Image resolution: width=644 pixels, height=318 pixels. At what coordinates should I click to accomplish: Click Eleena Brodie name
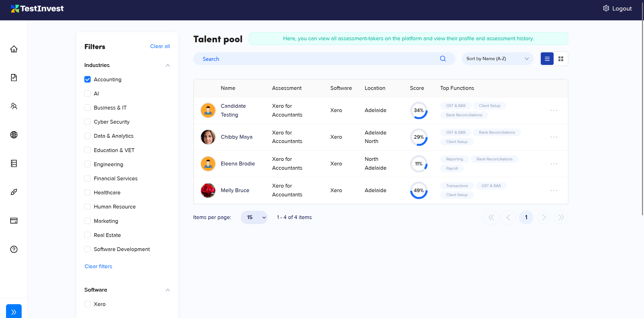pos(238,164)
